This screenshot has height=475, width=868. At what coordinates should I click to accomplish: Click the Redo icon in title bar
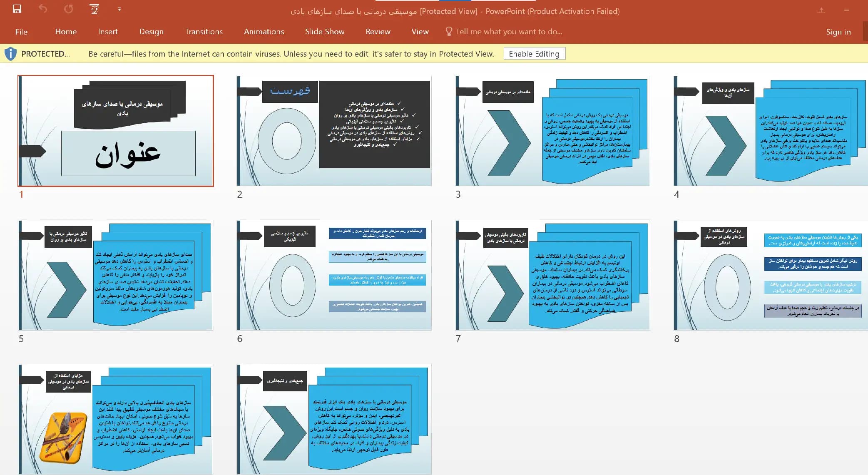[x=69, y=9]
